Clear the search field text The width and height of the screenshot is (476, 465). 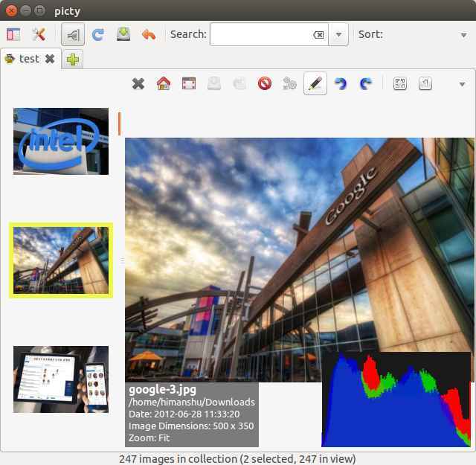coord(318,35)
